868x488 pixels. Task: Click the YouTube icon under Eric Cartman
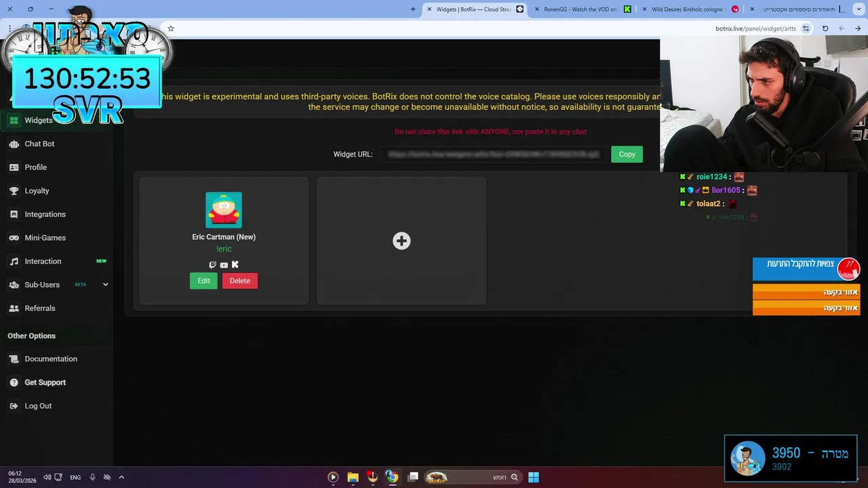(x=224, y=265)
